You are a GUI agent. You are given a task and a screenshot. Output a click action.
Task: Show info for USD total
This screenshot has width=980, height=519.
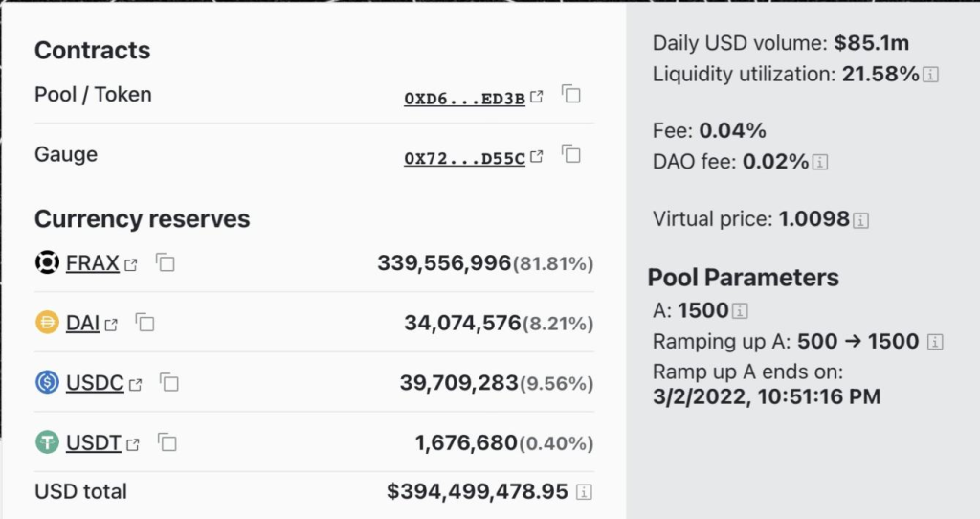click(x=584, y=492)
